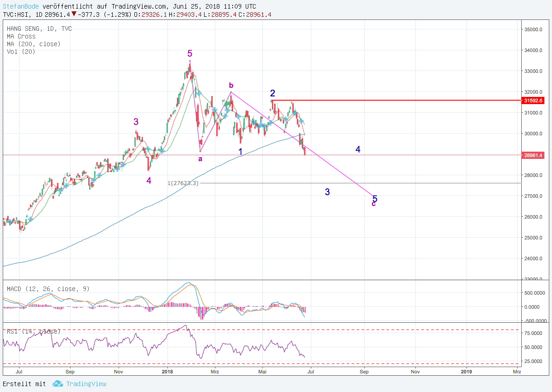552x392 pixels.
Task: Select the magenta wave 5 label at peak
Action: point(190,54)
